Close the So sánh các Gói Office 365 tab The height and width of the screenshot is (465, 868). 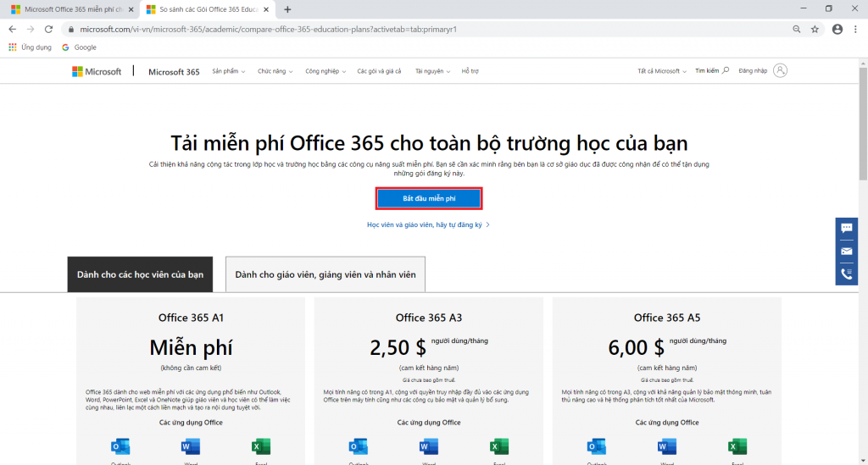coord(266,9)
